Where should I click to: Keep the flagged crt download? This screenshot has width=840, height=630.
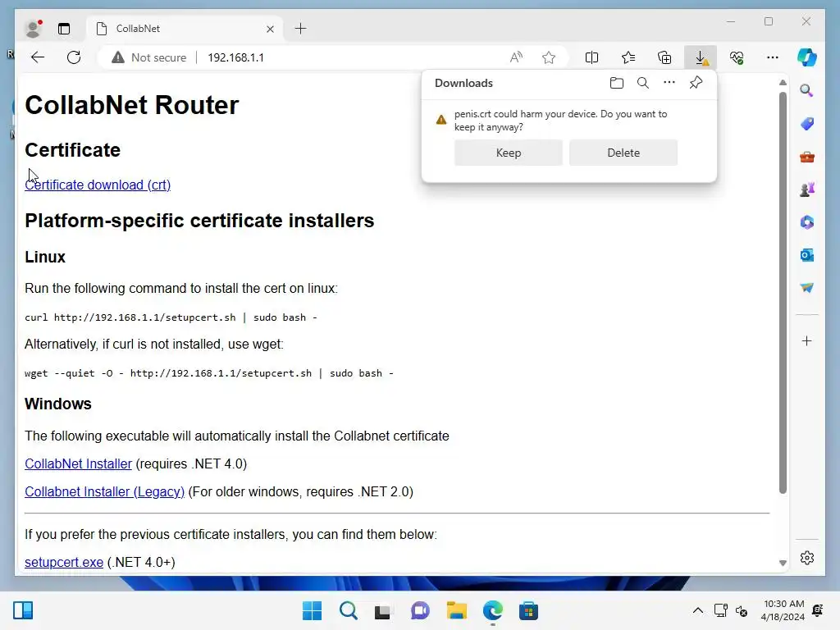coord(509,153)
